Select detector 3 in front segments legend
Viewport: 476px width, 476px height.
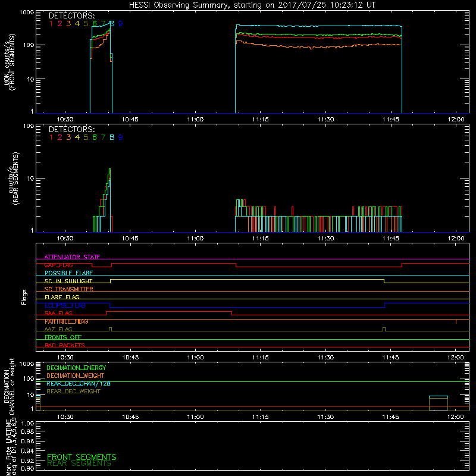(68, 24)
